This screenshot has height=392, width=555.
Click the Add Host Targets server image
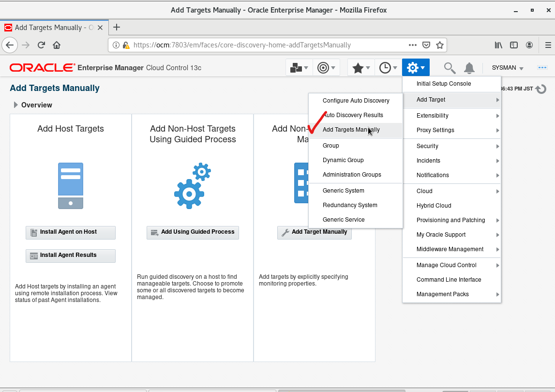click(71, 186)
